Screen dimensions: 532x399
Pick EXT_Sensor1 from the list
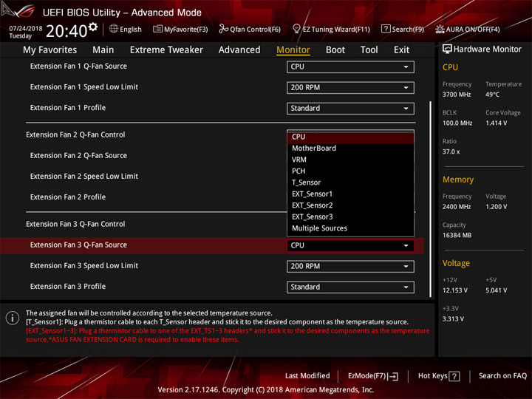pos(350,194)
